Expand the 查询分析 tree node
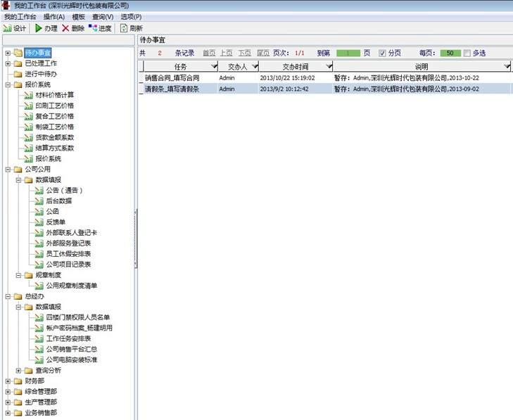 coord(19,370)
